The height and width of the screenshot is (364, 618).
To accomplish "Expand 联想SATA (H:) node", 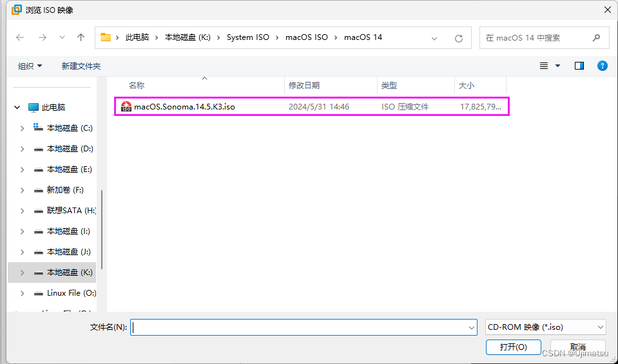I will [x=22, y=211].
